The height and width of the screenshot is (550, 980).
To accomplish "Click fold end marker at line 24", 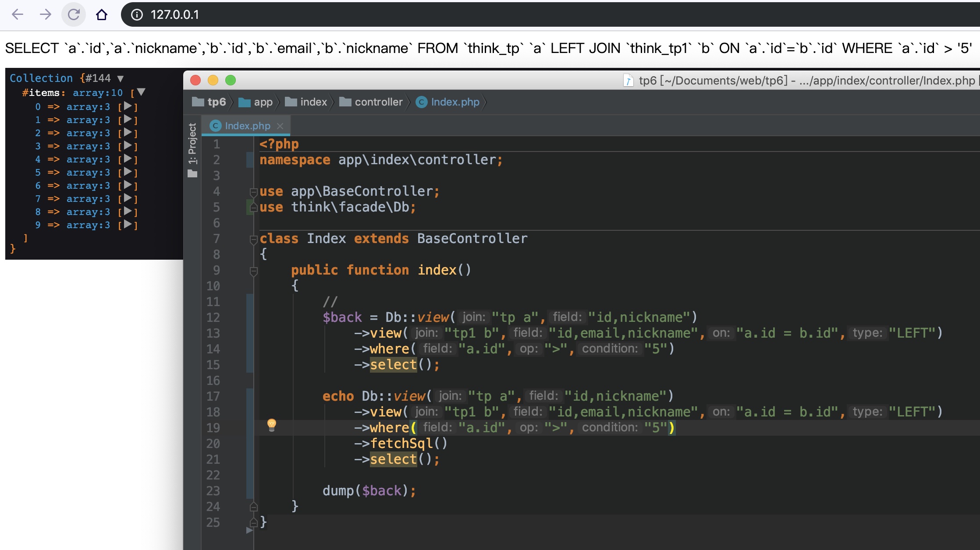I will click(x=253, y=507).
